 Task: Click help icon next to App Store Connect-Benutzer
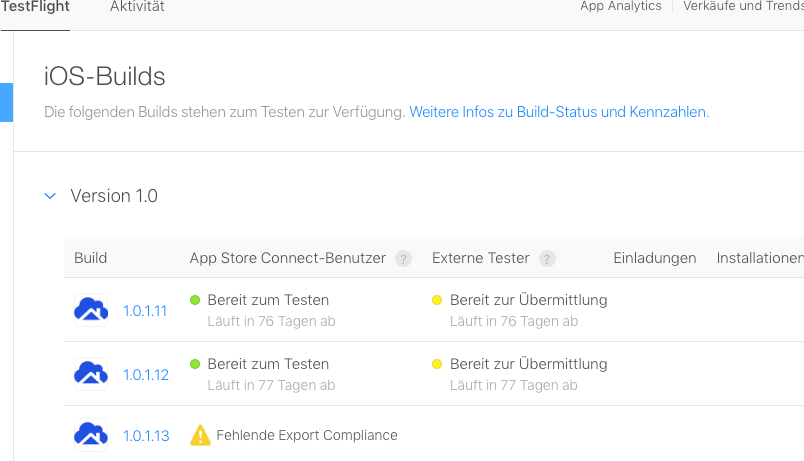(403, 259)
